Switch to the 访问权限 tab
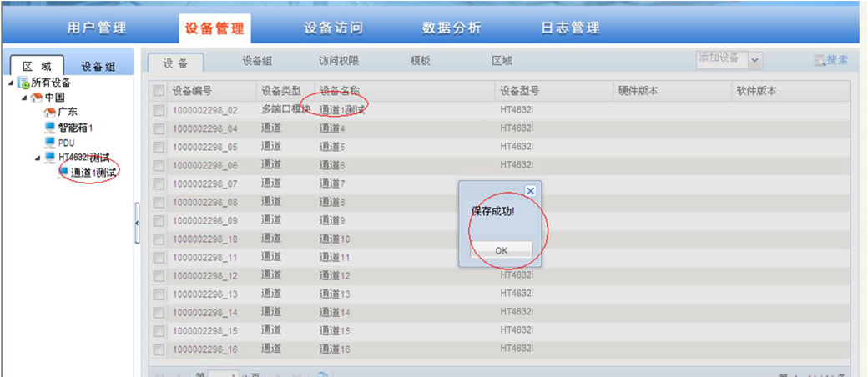Screen dimensions: 868x377 [338, 62]
